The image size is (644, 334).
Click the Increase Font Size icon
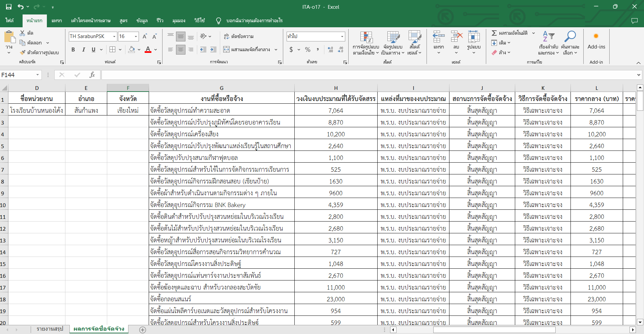tap(145, 36)
